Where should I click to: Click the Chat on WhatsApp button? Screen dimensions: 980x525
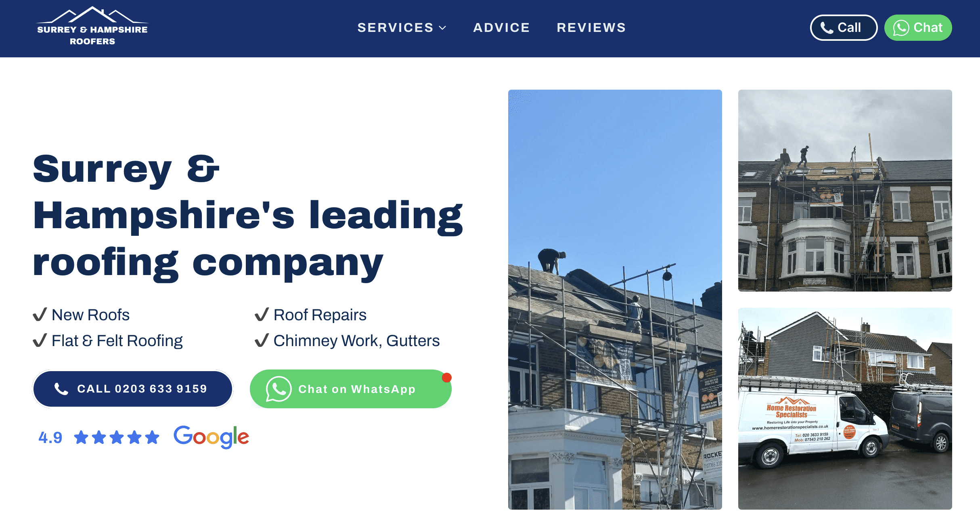pyautogui.click(x=351, y=389)
